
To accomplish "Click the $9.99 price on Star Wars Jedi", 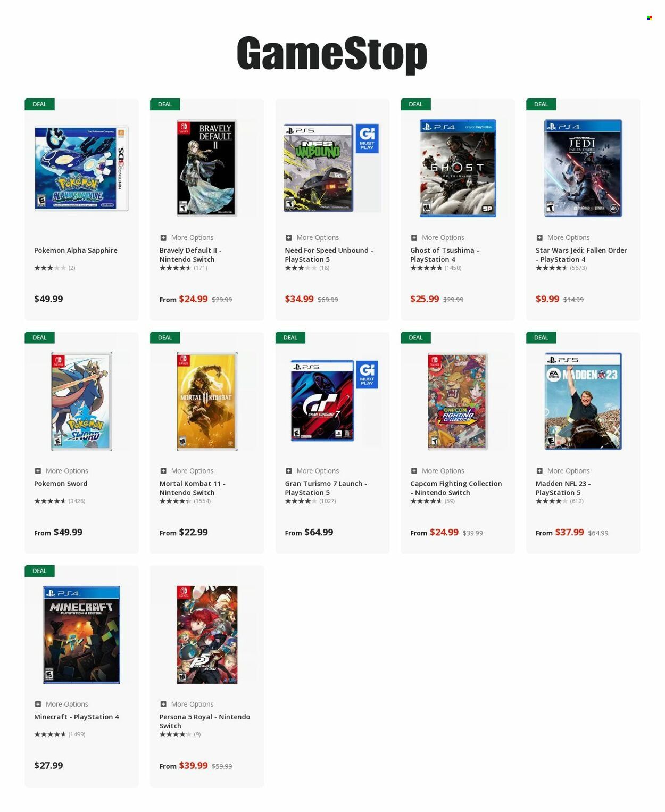I will (547, 299).
